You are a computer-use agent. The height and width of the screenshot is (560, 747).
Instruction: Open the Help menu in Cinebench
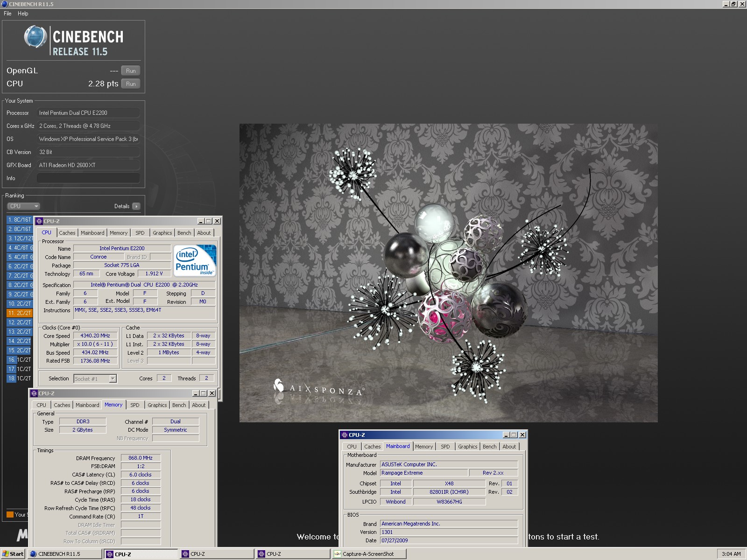23,14
